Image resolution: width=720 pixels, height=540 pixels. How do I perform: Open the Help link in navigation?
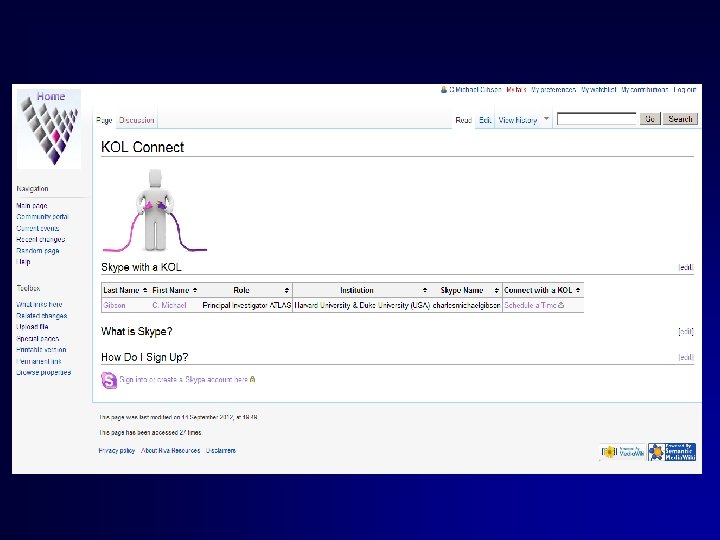[23, 262]
